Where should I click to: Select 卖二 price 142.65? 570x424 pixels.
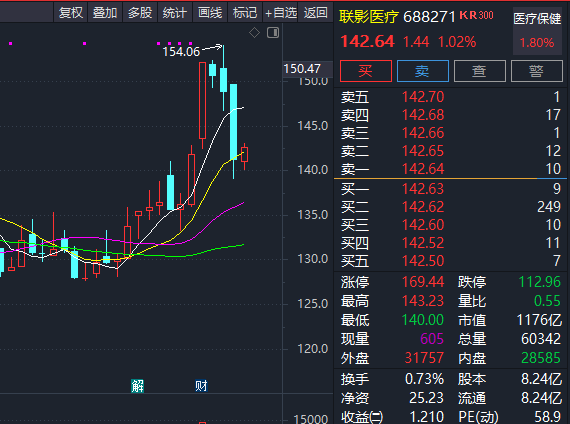pyautogui.click(x=423, y=151)
